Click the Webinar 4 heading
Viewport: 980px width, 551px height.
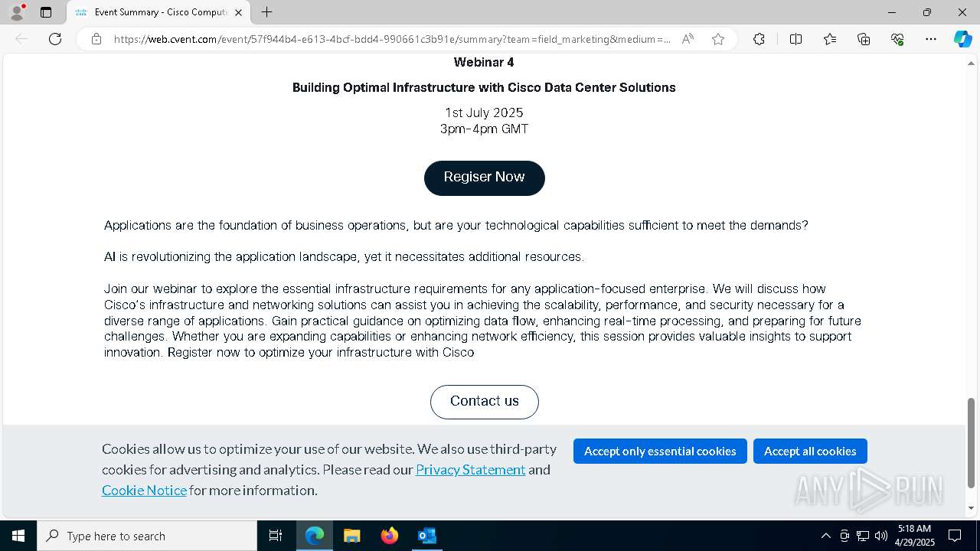tap(484, 63)
